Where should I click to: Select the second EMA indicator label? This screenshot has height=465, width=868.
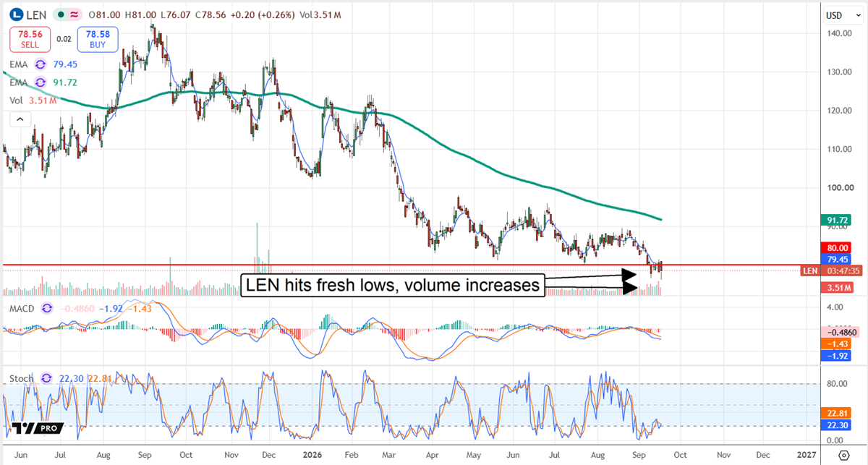pos(20,82)
